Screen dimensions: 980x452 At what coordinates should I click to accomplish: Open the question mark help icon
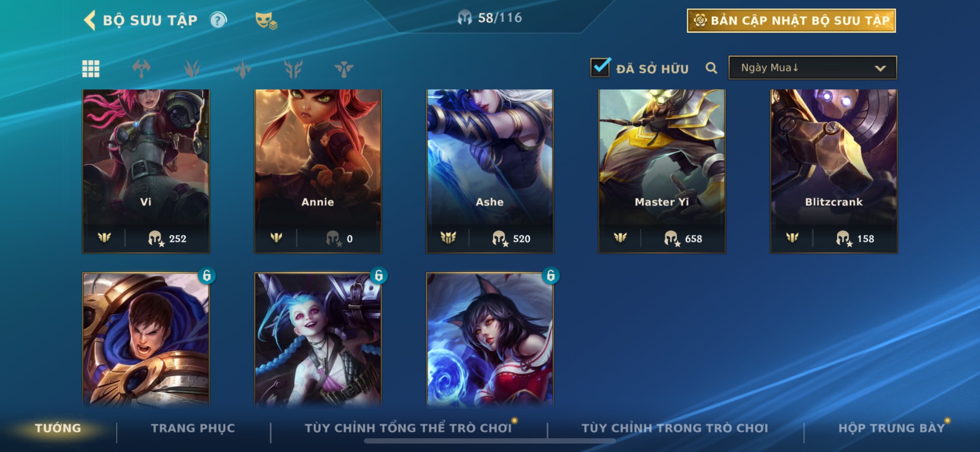click(218, 20)
